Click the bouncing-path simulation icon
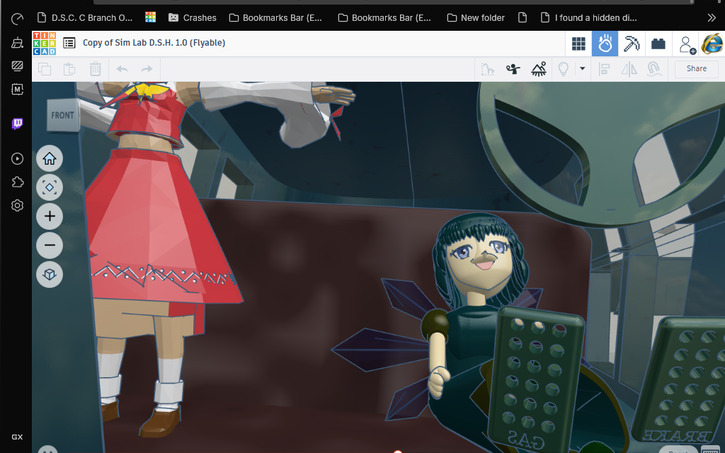 (x=487, y=69)
